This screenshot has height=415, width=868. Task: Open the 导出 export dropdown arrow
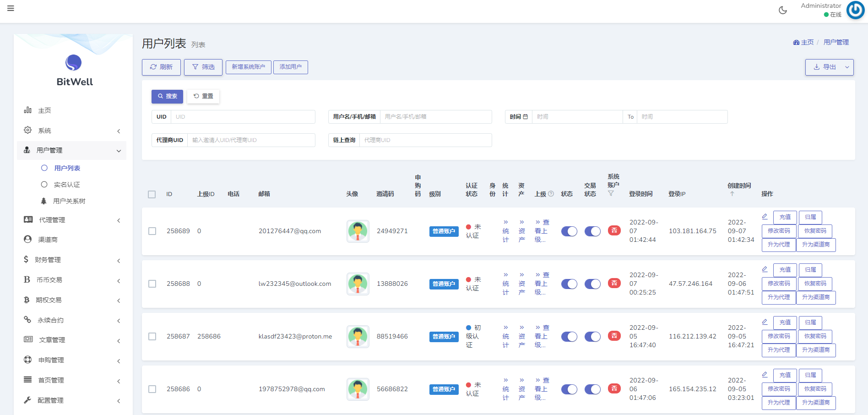pyautogui.click(x=847, y=67)
